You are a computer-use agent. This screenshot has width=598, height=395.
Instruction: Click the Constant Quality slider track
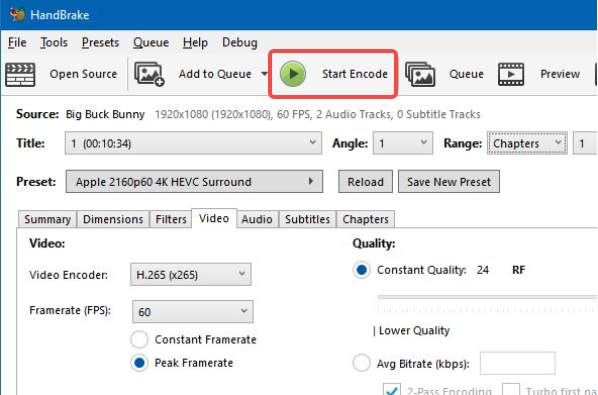point(487,297)
